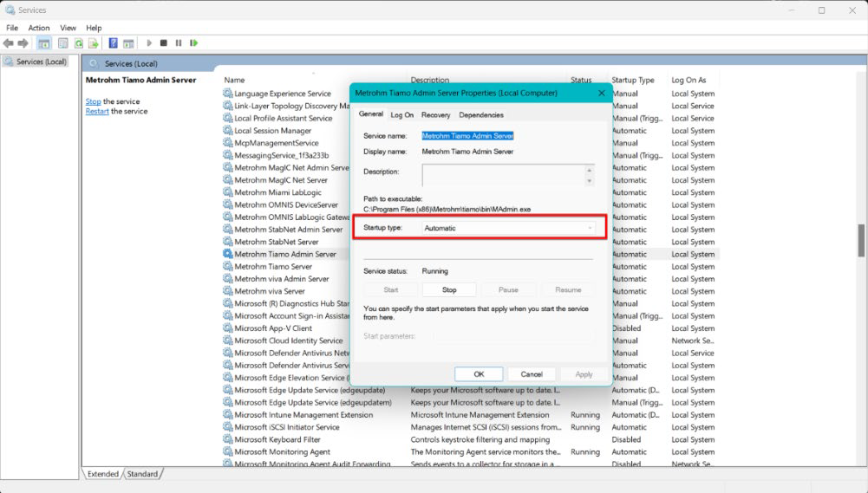
Task: Select the MessagingService_1f3a233b row
Action: tap(281, 155)
